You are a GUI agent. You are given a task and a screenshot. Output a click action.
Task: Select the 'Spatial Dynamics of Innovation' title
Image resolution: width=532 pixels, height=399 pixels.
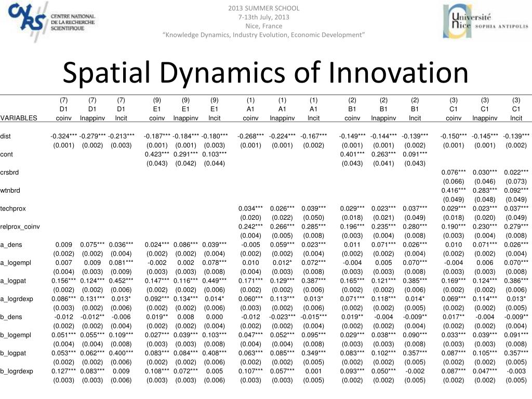coord(265,72)
